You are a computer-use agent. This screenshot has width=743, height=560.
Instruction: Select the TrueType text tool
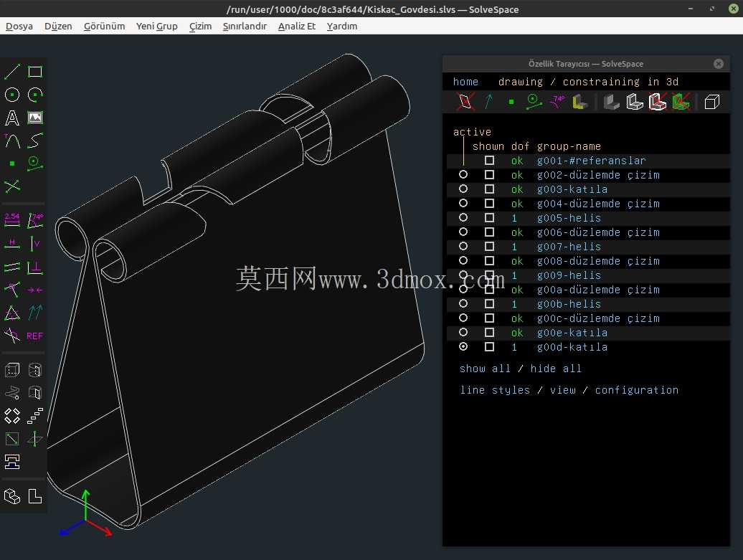12,118
